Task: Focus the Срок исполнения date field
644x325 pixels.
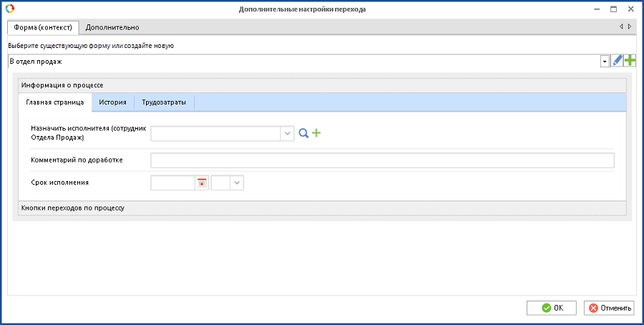Action: (173, 183)
